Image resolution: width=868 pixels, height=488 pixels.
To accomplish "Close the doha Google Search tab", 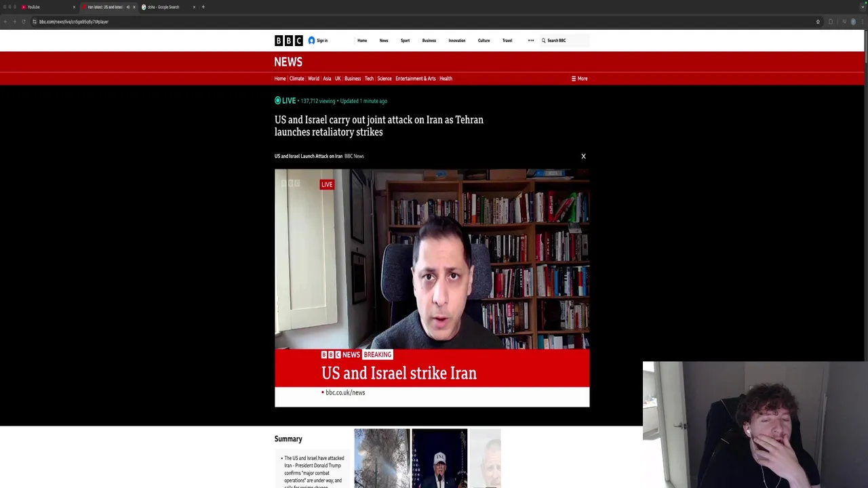I will pos(194,7).
